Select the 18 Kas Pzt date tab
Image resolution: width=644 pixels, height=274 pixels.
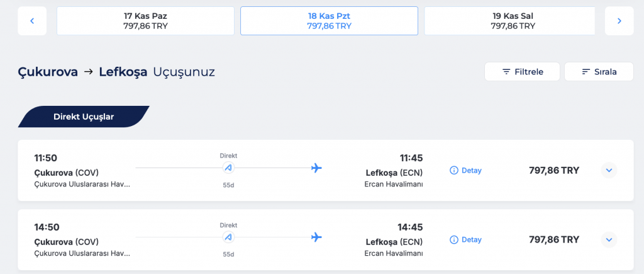click(x=329, y=21)
